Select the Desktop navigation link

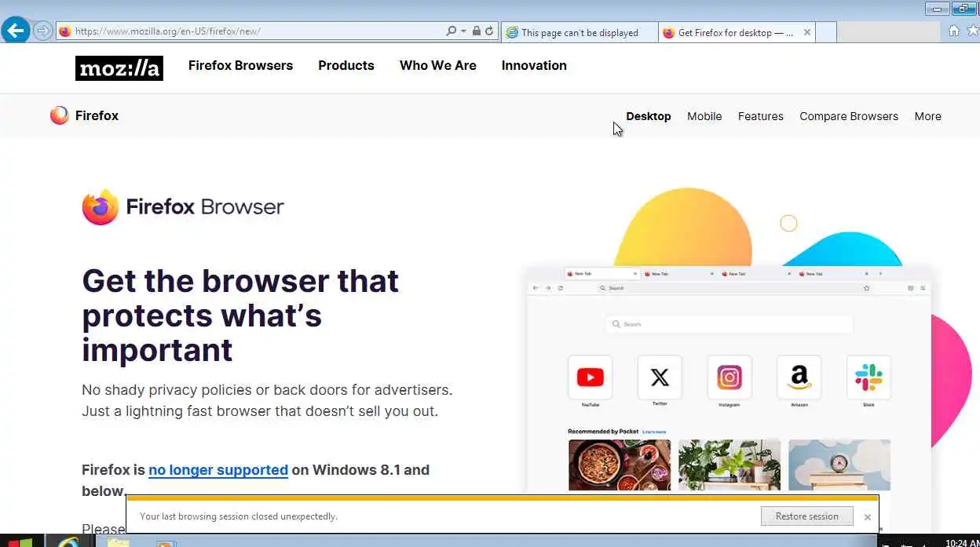[649, 116]
